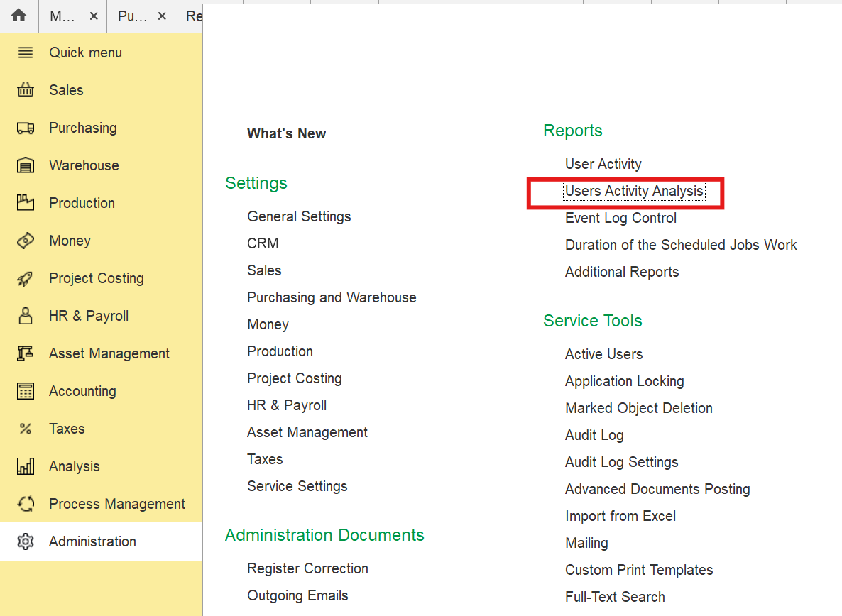Click the What's New link

[x=286, y=133]
